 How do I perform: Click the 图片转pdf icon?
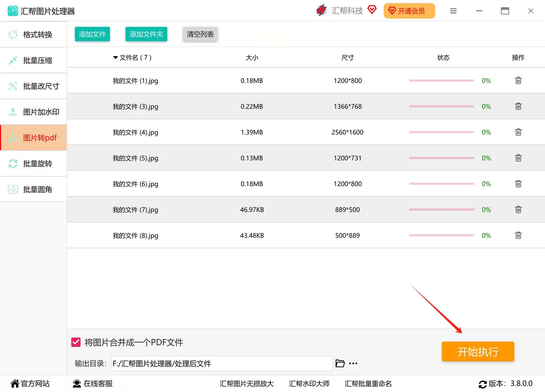(13, 138)
